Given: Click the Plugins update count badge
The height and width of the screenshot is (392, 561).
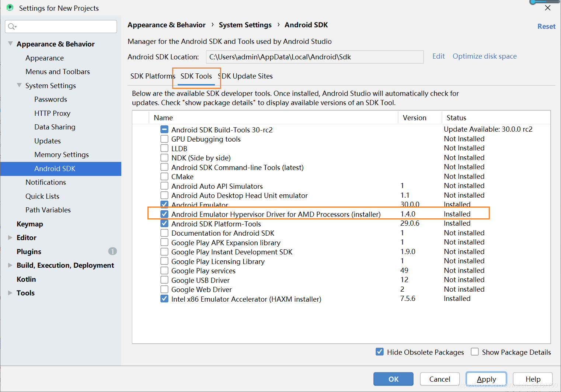Looking at the screenshot, I should point(112,251).
